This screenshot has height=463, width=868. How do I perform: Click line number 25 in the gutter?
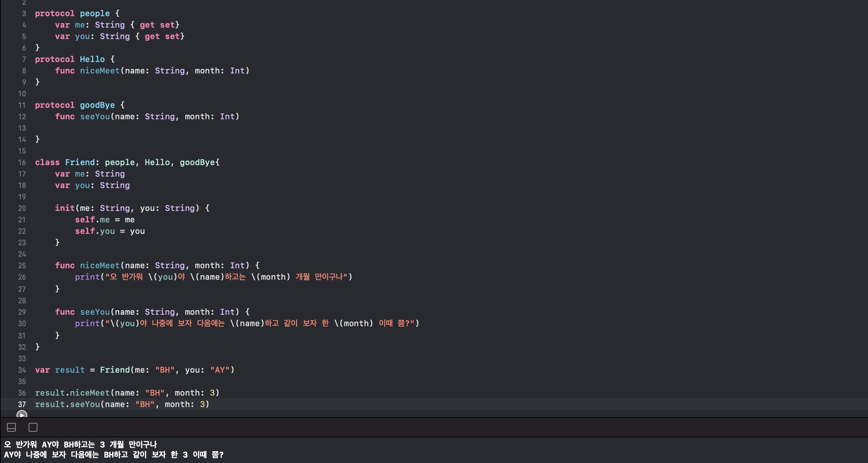coord(22,266)
